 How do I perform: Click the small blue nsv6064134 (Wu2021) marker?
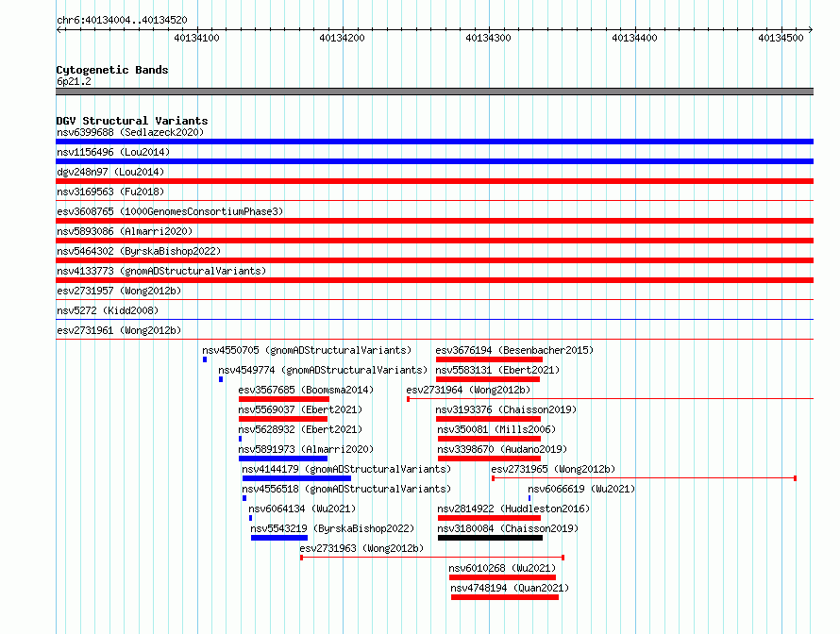(x=250, y=518)
